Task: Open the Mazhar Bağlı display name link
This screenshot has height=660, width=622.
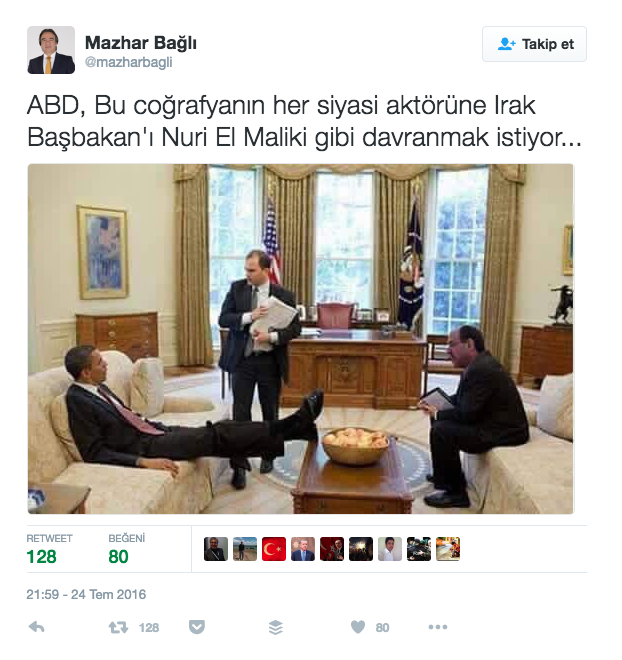Action: tap(141, 43)
